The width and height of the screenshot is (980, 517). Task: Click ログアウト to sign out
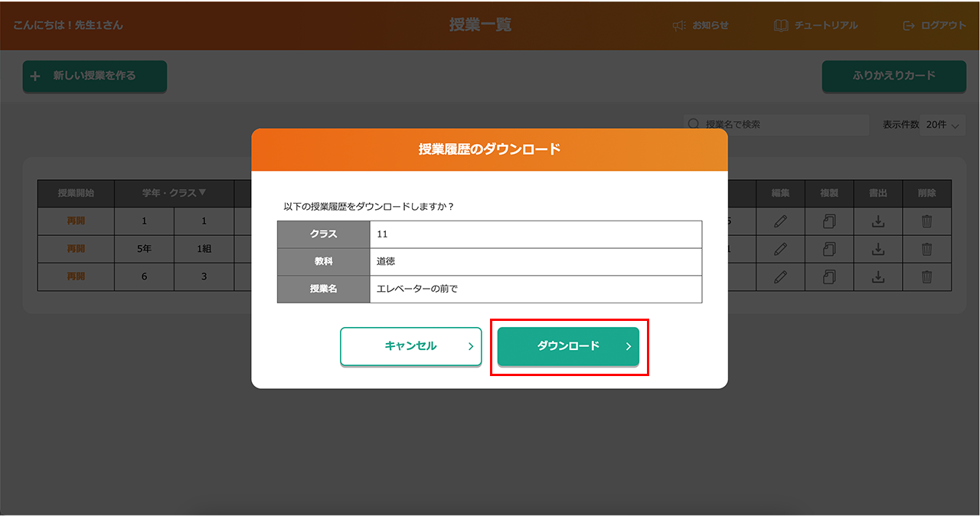click(935, 25)
